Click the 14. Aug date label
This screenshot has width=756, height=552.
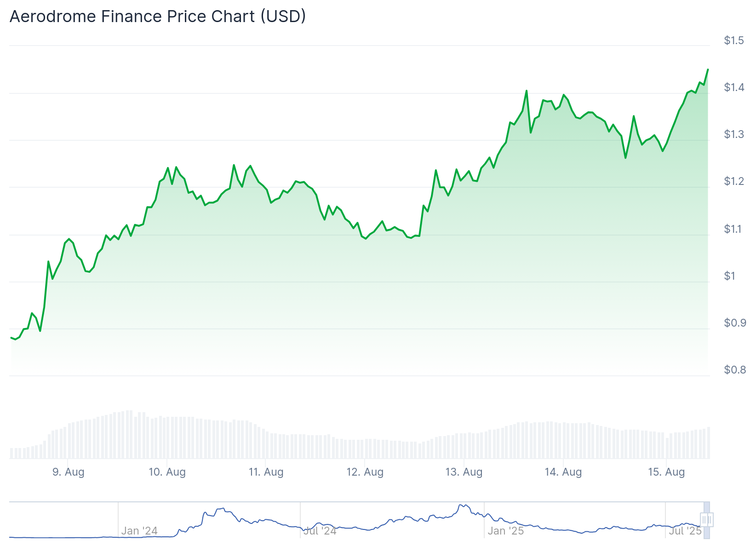click(563, 472)
